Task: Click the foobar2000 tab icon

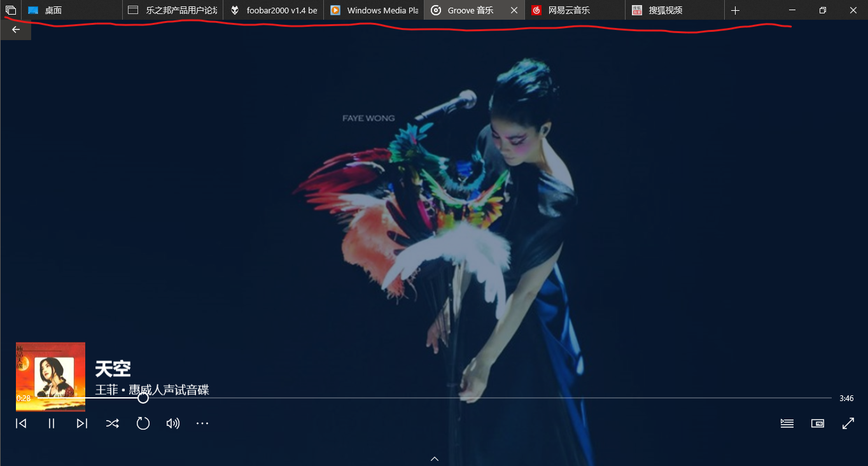Action: coord(235,10)
